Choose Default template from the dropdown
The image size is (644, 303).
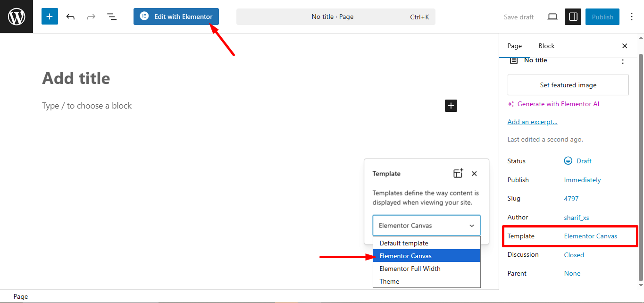coord(403,243)
